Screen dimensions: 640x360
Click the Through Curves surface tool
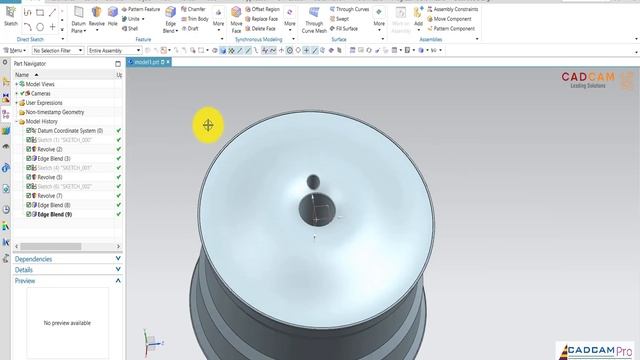pyautogui.click(x=349, y=9)
